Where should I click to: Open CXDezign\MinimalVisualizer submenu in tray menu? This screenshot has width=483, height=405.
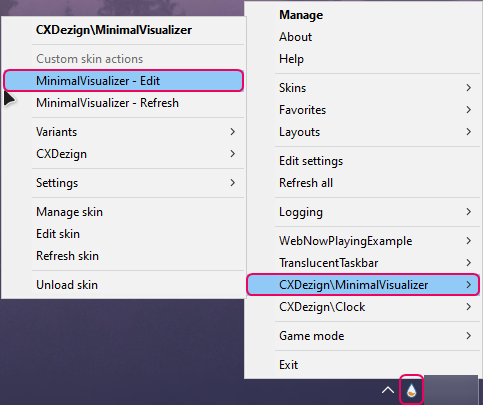point(363,285)
